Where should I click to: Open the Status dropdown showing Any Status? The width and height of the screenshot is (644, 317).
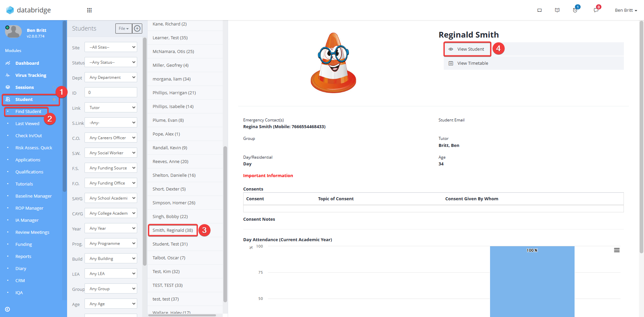[111, 62]
